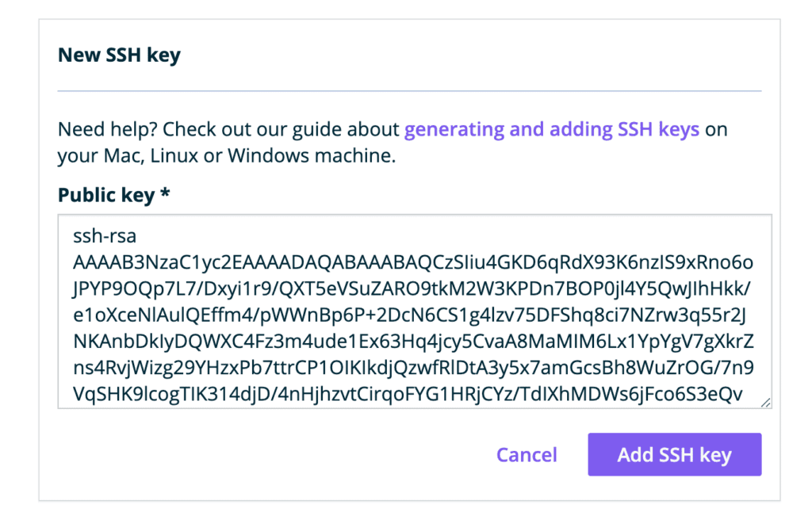Click the key line starting with e1oXceNlAulQEffm4
The image size is (812, 512).
409,315
